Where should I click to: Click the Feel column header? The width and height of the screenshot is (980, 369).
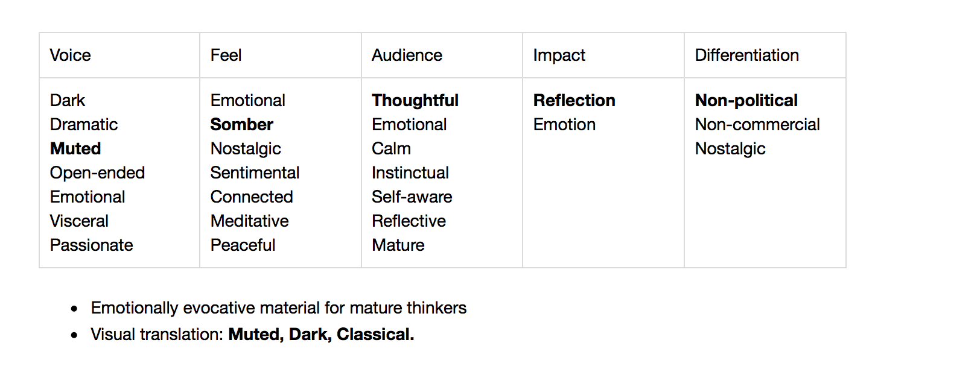coord(226,55)
